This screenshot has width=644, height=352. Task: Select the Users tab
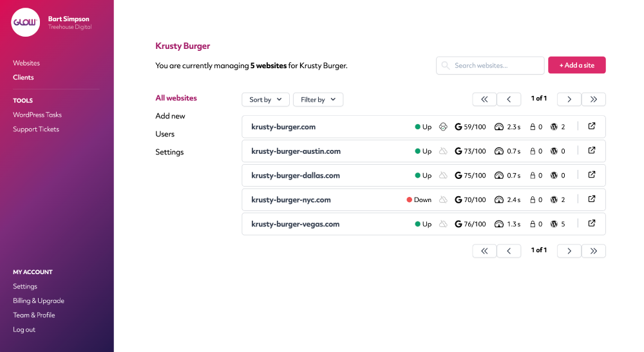(x=165, y=134)
